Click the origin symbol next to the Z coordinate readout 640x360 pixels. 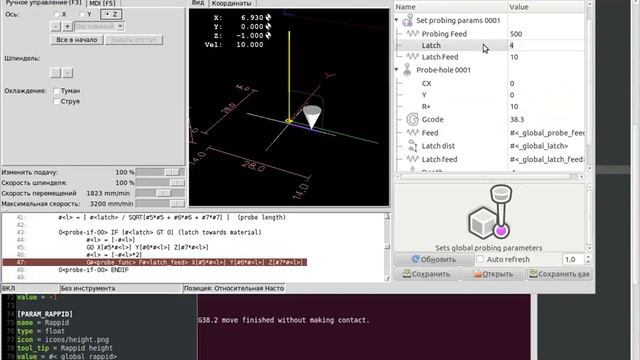[x=268, y=36]
